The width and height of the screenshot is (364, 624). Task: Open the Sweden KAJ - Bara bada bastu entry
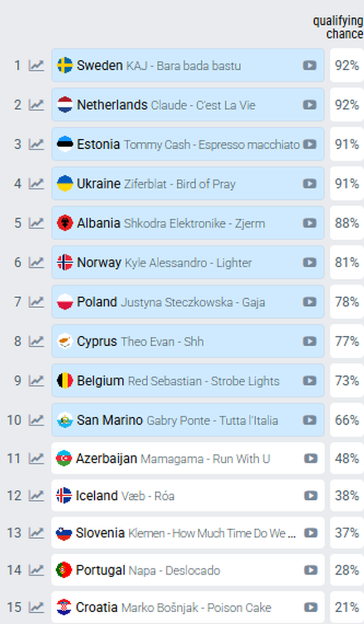click(188, 65)
